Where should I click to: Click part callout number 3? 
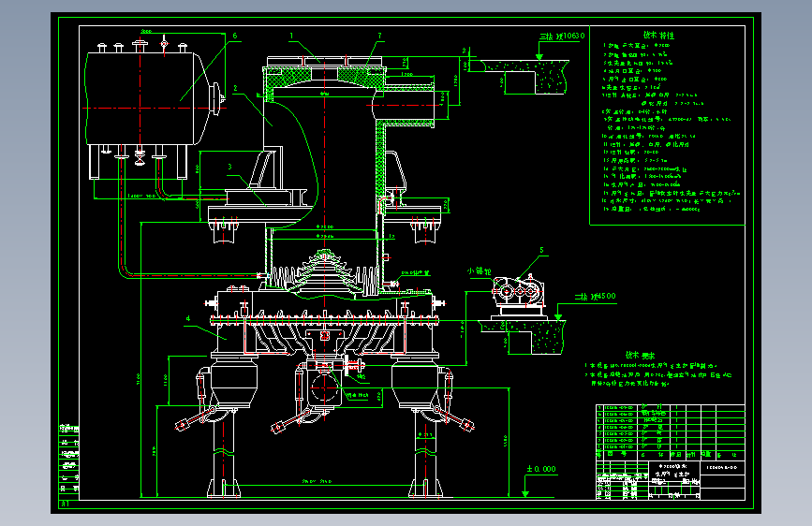(229, 167)
